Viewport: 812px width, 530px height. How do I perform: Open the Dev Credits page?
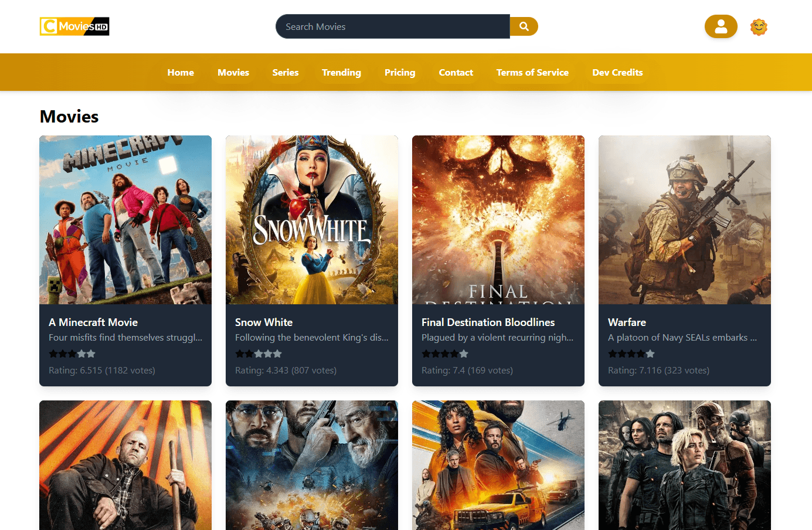click(x=617, y=72)
